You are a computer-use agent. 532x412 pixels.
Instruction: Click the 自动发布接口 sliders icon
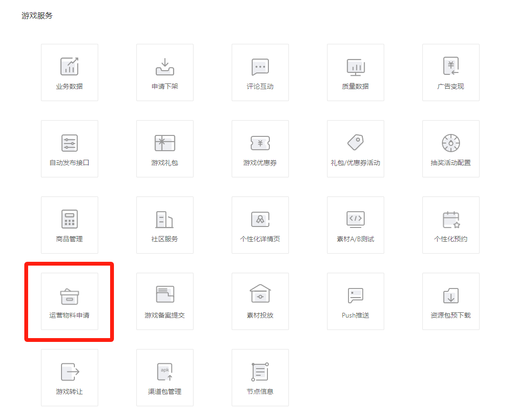tap(70, 143)
